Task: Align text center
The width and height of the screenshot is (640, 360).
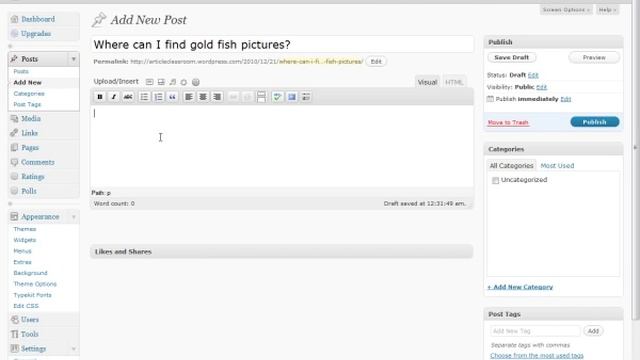Action: coord(203,97)
